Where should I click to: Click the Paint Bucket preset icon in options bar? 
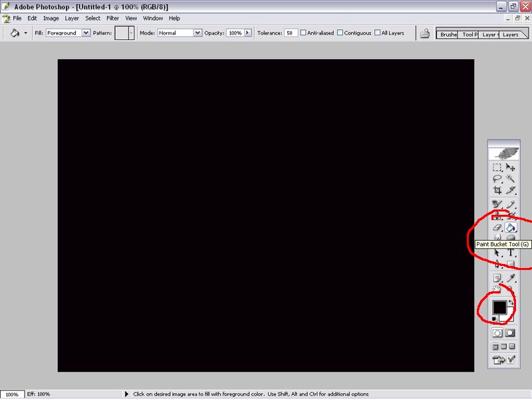click(x=15, y=33)
